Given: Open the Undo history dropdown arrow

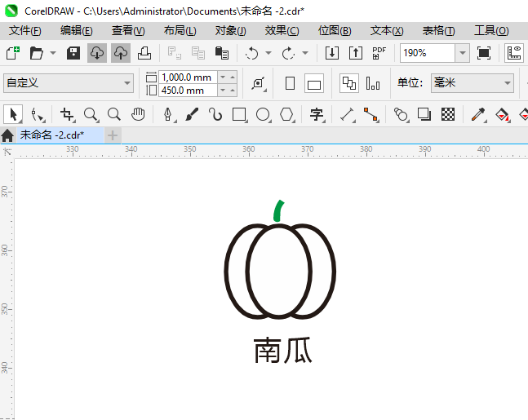Looking at the screenshot, I should click(x=268, y=53).
